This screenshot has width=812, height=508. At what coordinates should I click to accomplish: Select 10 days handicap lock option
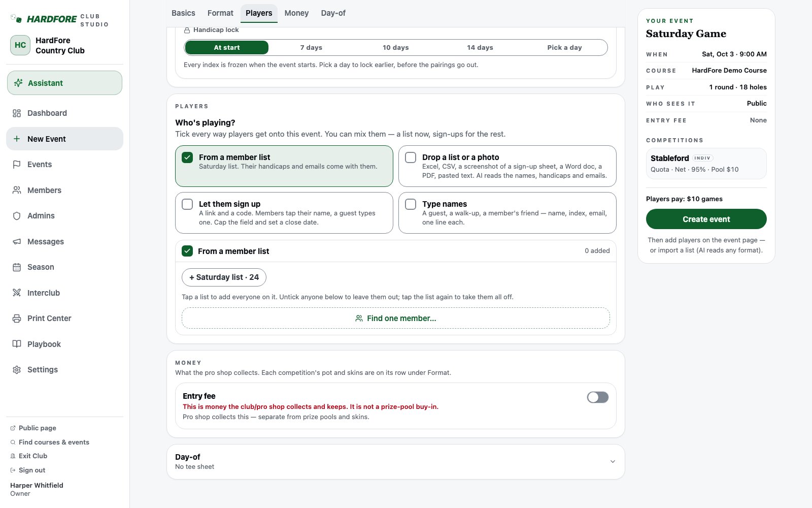395,47
